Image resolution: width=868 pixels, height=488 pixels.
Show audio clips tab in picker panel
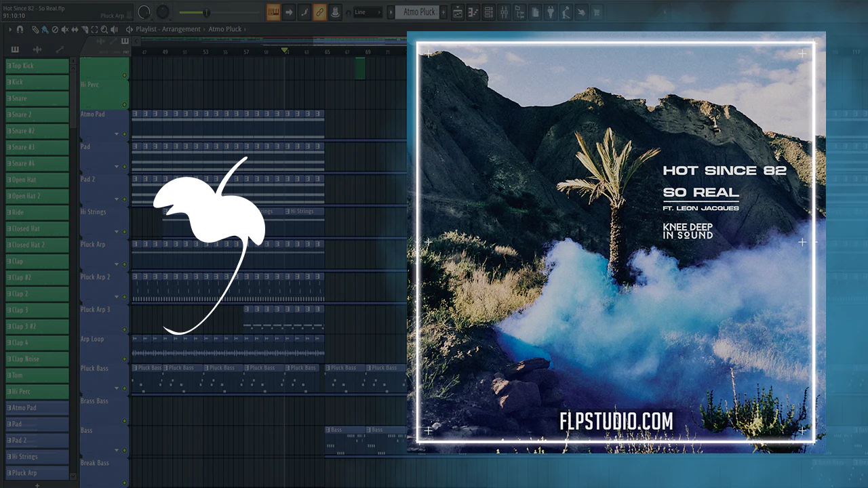(37, 49)
